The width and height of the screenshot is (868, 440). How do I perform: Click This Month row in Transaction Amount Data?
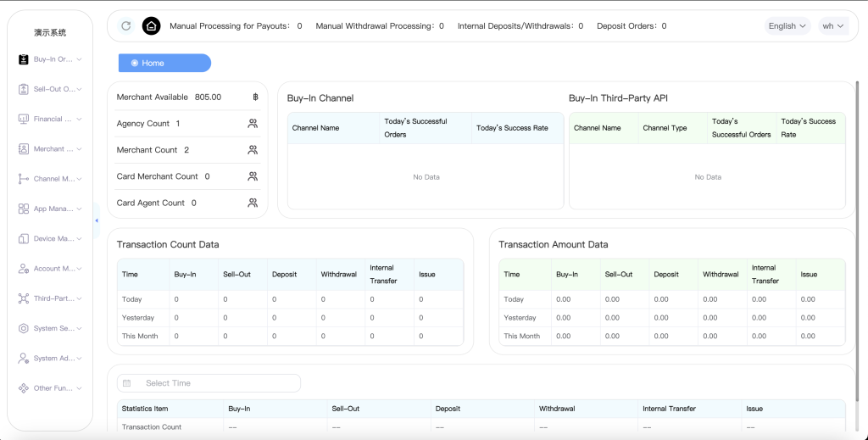pyautogui.click(x=672, y=336)
